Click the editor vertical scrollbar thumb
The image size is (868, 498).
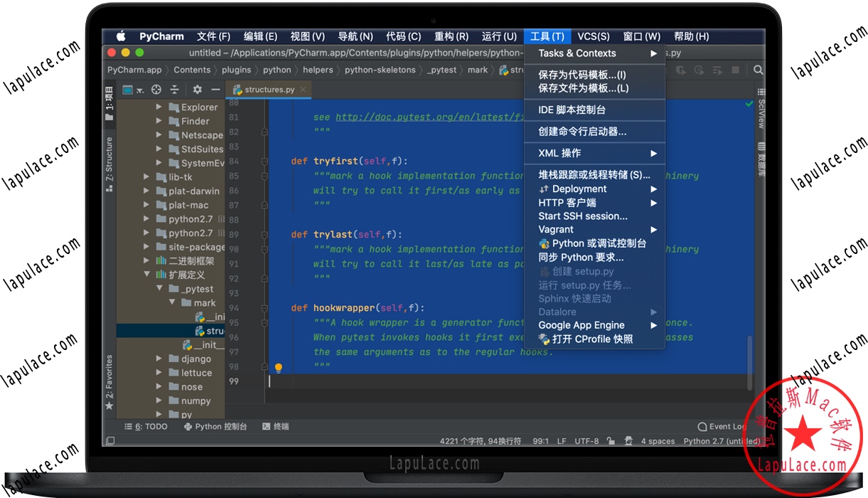pyautogui.click(x=749, y=361)
